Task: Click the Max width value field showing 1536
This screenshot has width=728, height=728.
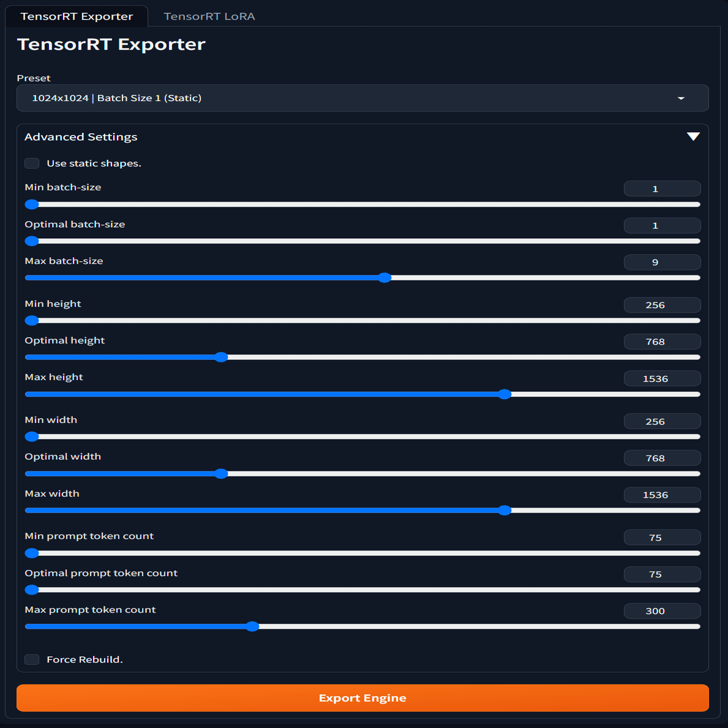Action: [x=662, y=495]
